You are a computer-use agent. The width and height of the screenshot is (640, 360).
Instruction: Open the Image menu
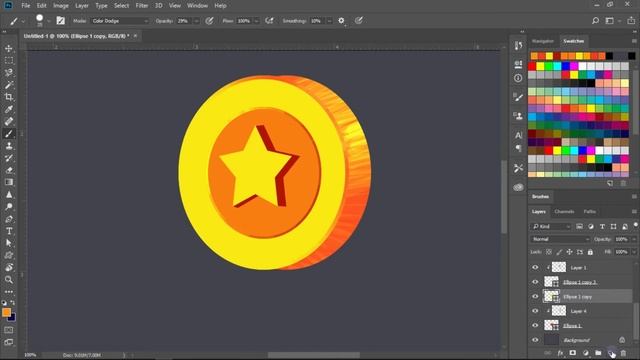pos(61,6)
